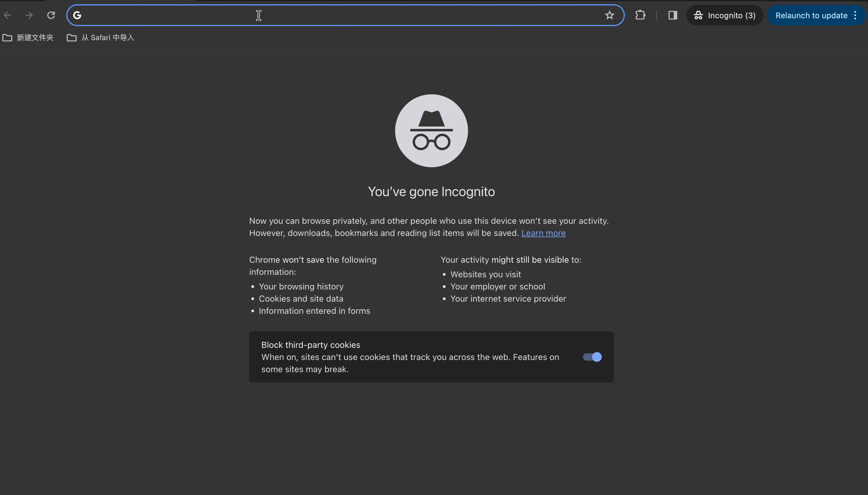Open the Extensions puzzle icon
Image resolution: width=868 pixels, height=495 pixels.
(x=640, y=15)
